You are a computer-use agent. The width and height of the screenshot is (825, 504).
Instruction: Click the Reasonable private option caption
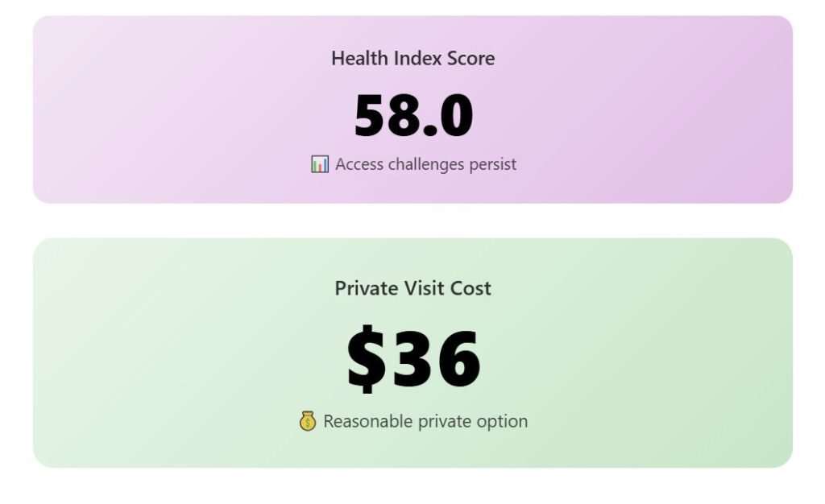pyautogui.click(x=425, y=421)
